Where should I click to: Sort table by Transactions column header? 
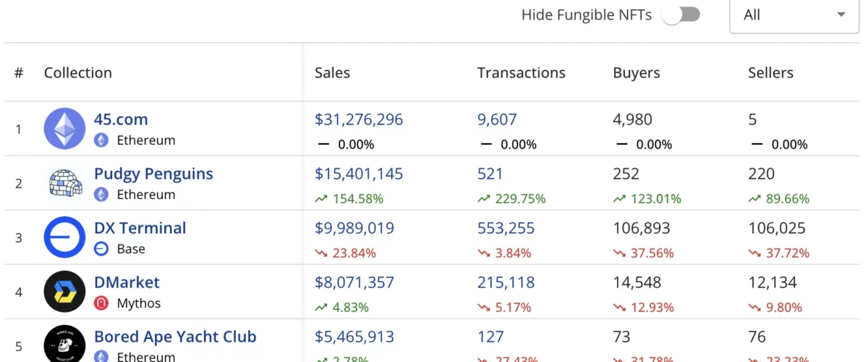pyautogui.click(x=521, y=72)
